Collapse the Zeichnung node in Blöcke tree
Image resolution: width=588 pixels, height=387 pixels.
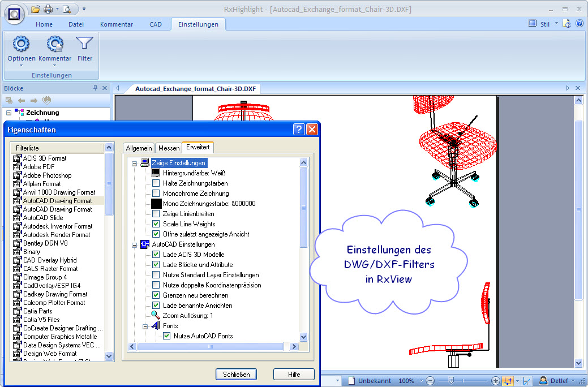(8, 113)
